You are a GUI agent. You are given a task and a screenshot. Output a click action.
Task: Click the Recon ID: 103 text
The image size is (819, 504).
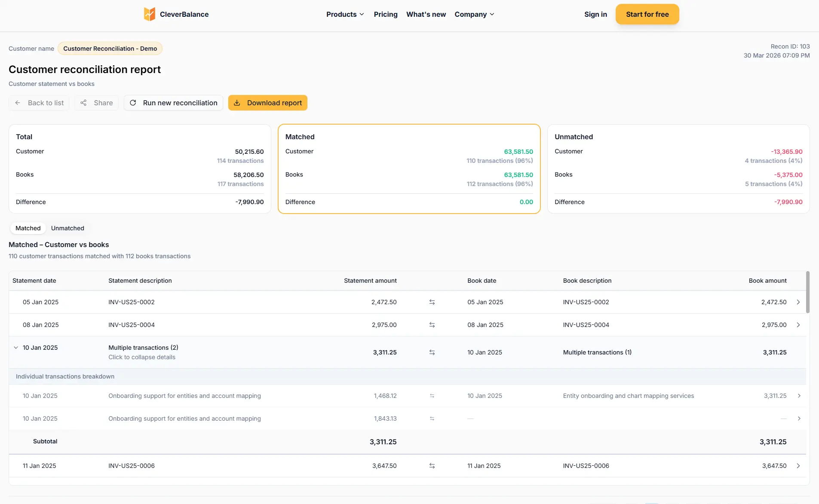click(790, 46)
